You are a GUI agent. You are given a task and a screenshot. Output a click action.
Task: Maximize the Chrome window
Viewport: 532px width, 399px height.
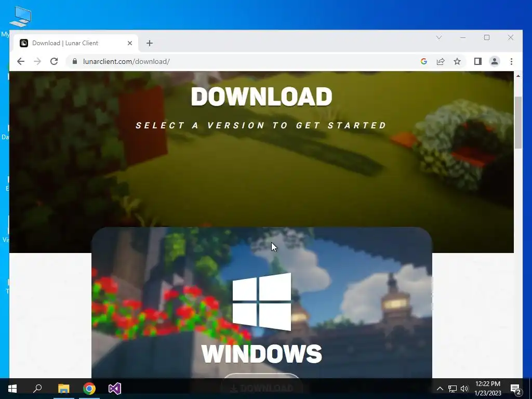(486, 37)
